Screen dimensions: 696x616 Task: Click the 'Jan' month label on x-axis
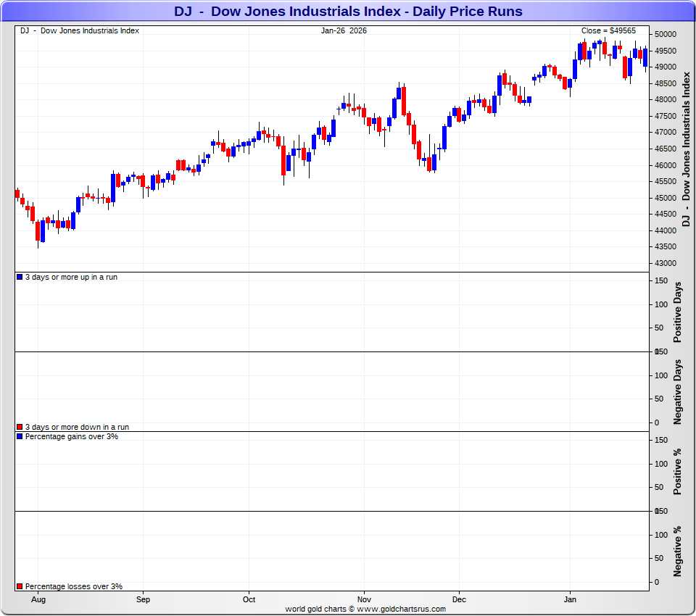(x=570, y=599)
